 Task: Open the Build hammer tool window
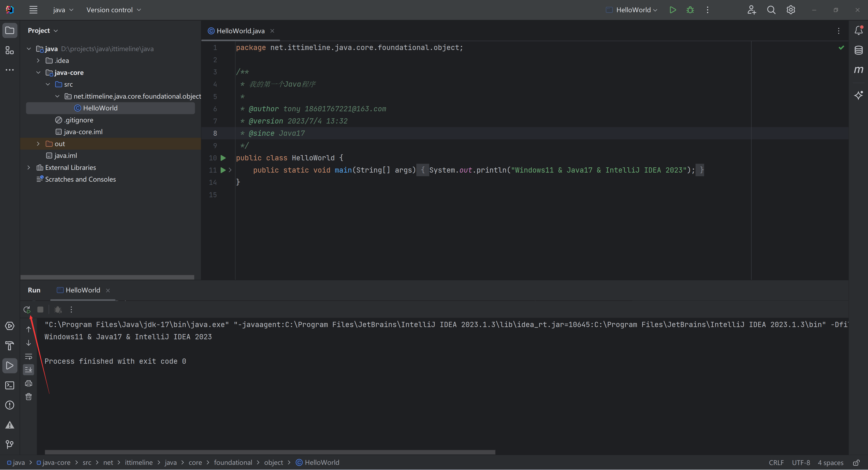pyautogui.click(x=10, y=346)
